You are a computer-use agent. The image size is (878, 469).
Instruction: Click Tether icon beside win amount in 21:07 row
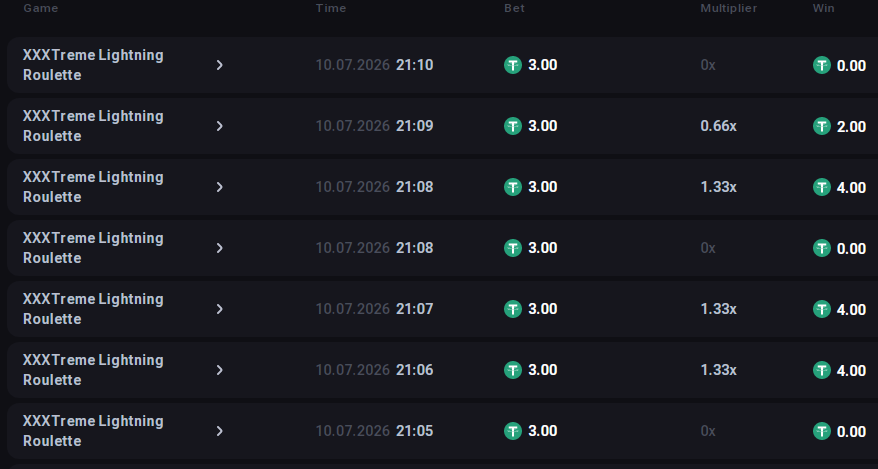(822, 309)
